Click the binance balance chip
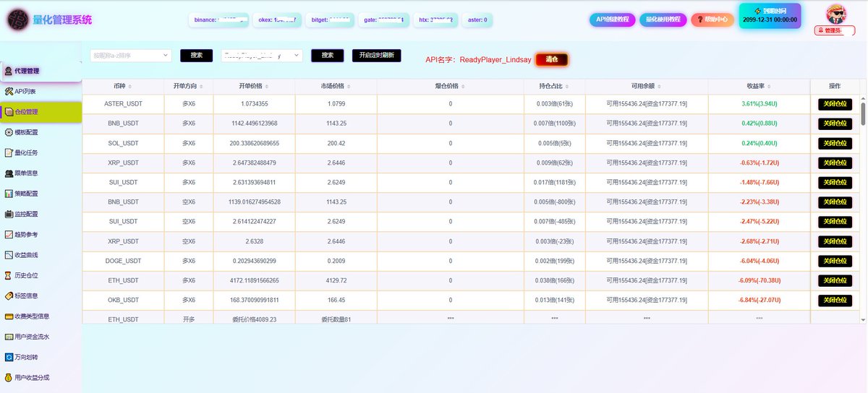 click(x=220, y=20)
